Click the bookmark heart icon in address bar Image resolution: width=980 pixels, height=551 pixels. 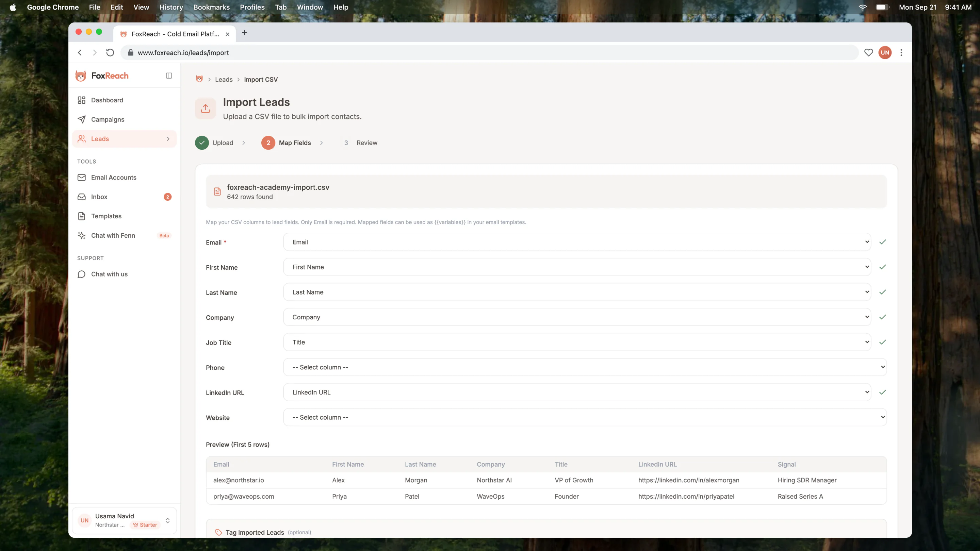(x=868, y=52)
